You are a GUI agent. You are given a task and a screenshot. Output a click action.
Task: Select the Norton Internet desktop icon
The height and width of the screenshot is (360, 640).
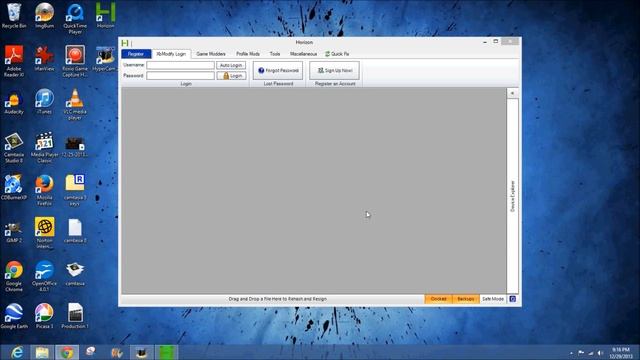[x=44, y=233]
